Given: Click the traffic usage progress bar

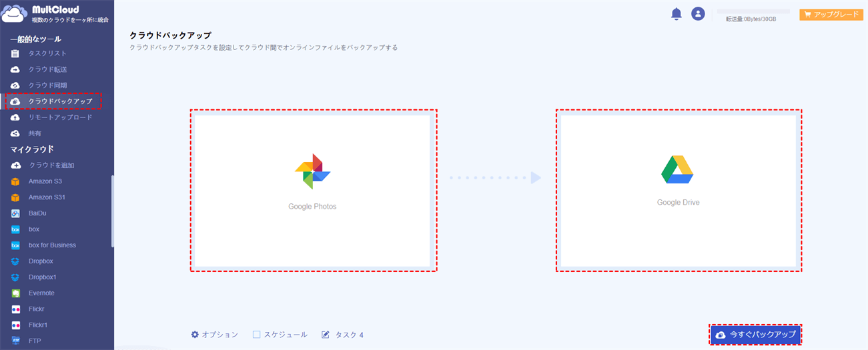Looking at the screenshot, I should pyautogui.click(x=753, y=11).
